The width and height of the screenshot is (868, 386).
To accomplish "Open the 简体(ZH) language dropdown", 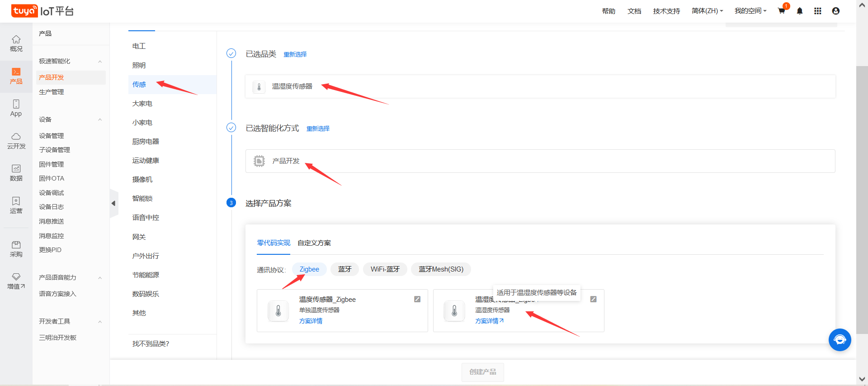I will 707,11.
